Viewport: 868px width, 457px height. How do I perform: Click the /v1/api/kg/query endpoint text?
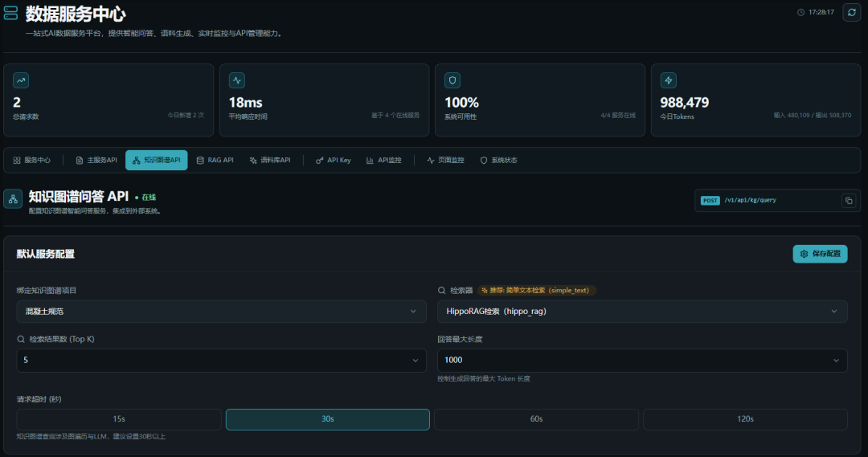[750, 200]
